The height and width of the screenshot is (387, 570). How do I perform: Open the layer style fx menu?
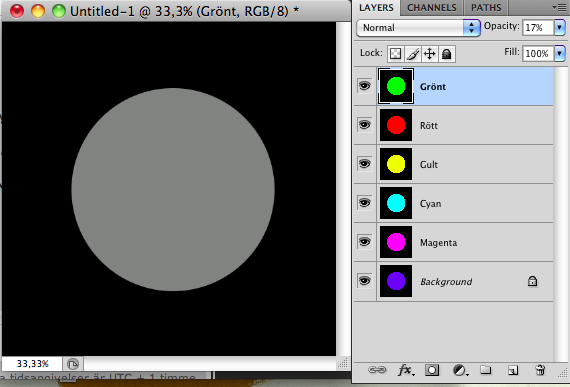[x=406, y=370]
